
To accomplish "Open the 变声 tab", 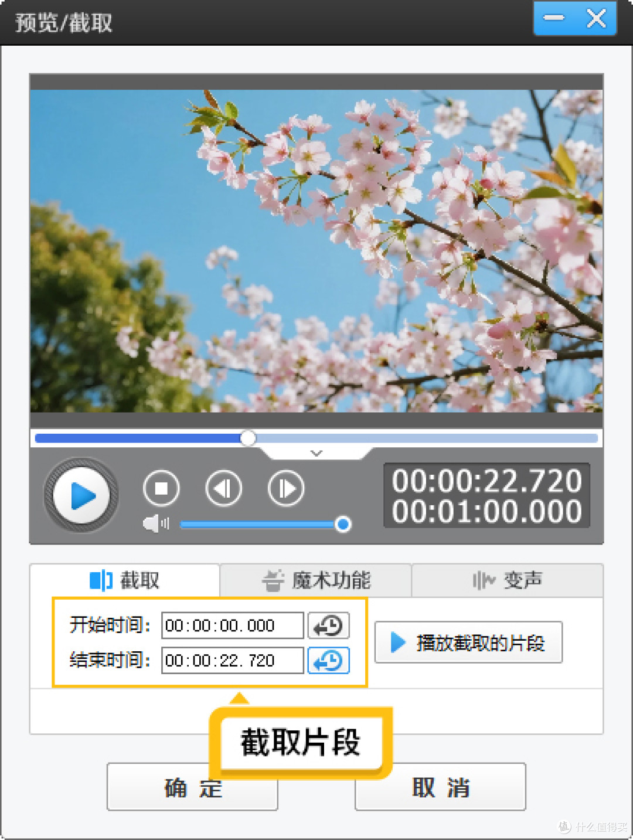I will (508, 580).
